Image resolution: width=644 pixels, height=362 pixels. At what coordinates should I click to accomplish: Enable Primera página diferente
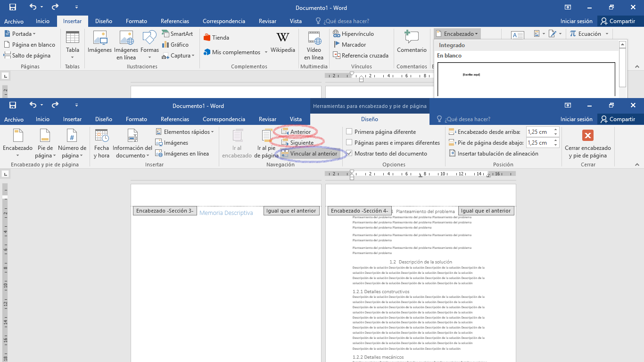coord(381,132)
